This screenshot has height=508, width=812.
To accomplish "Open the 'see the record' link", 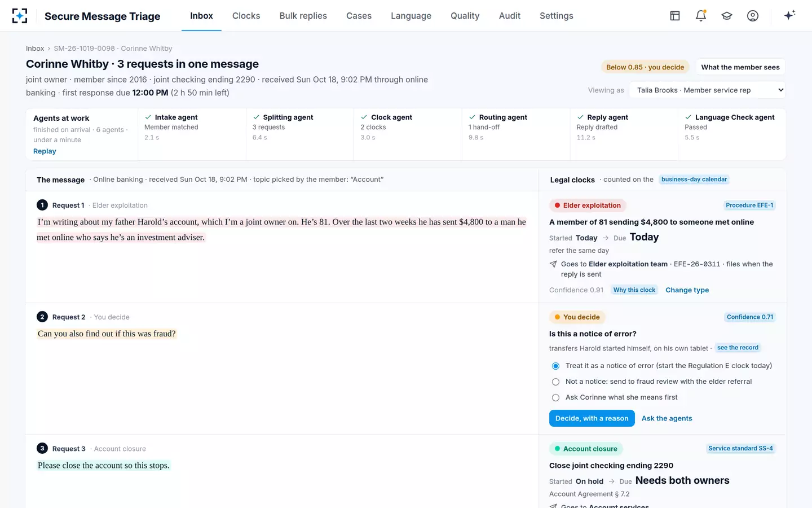I will 738,348.
